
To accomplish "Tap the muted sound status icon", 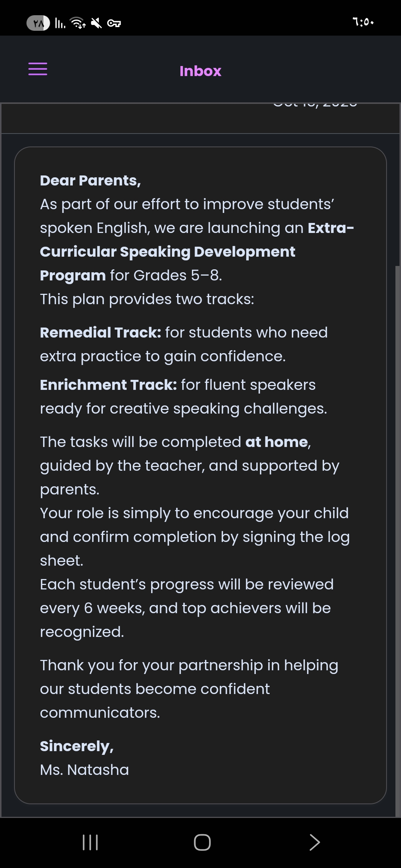I will pyautogui.click(x=96, y=23).
